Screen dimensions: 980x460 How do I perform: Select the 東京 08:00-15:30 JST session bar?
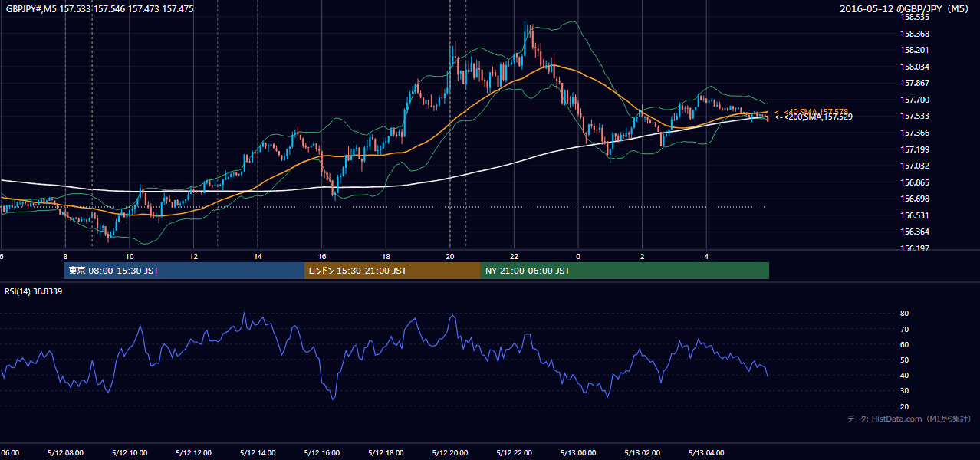tap(184, 271)
